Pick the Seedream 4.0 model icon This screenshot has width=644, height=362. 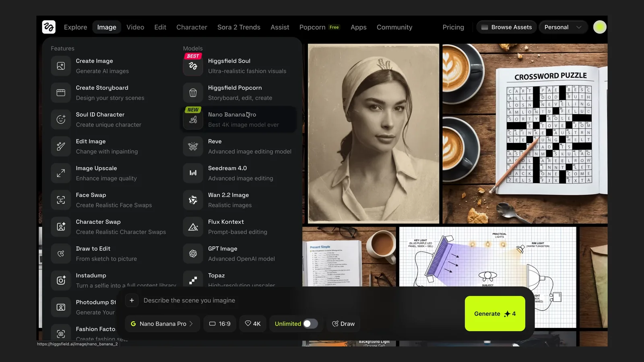(x=193, y=173)
